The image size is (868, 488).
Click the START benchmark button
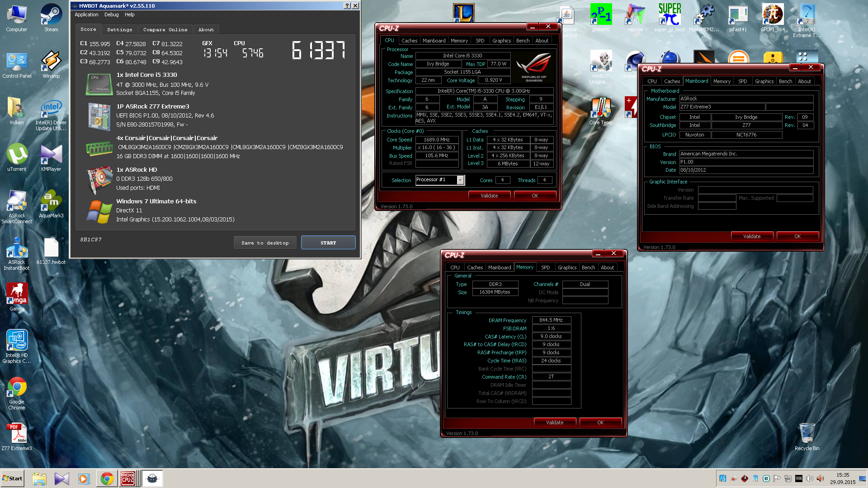pos(328,243)
